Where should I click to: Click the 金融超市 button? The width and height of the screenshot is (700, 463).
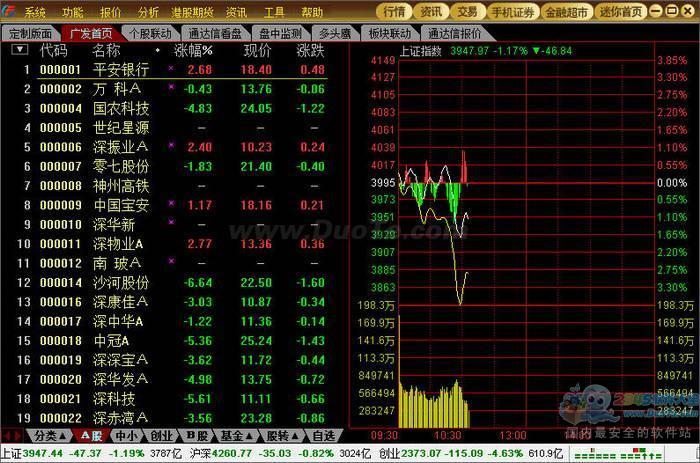[x=567, y=12]
